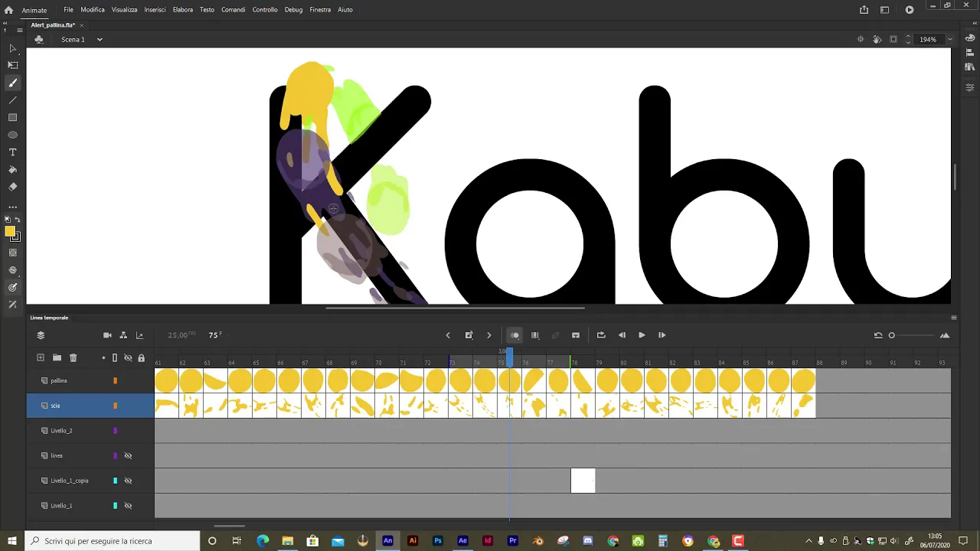
Task: Click the black and white default colors icon
Action: [x=8, y=220]
